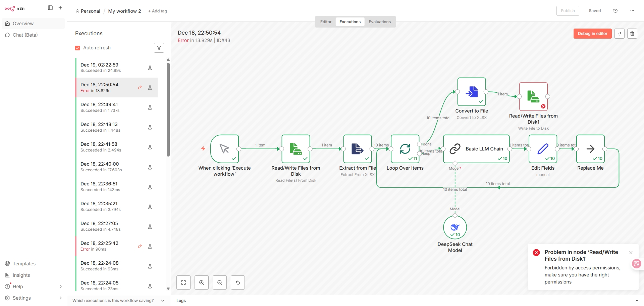The height and width of the screenshot is (306, 644).
Task: Expand the Logs panel chevron
Action: (x=637, y=301)
